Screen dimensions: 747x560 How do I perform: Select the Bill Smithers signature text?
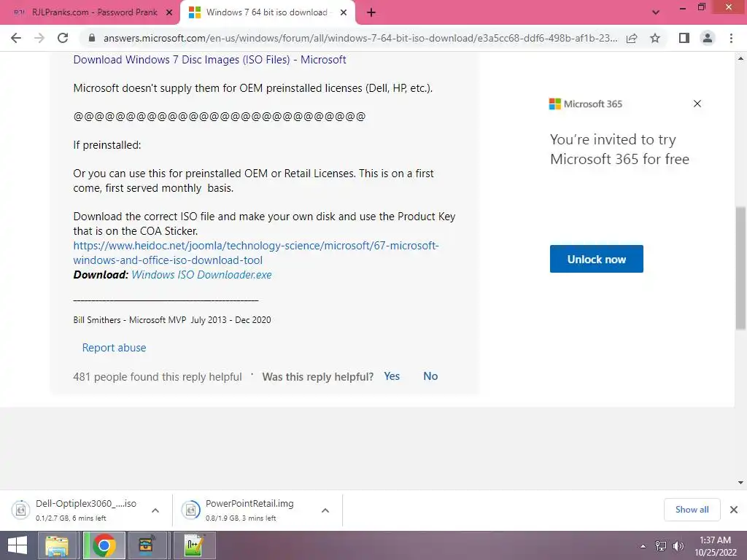(172, 320)
